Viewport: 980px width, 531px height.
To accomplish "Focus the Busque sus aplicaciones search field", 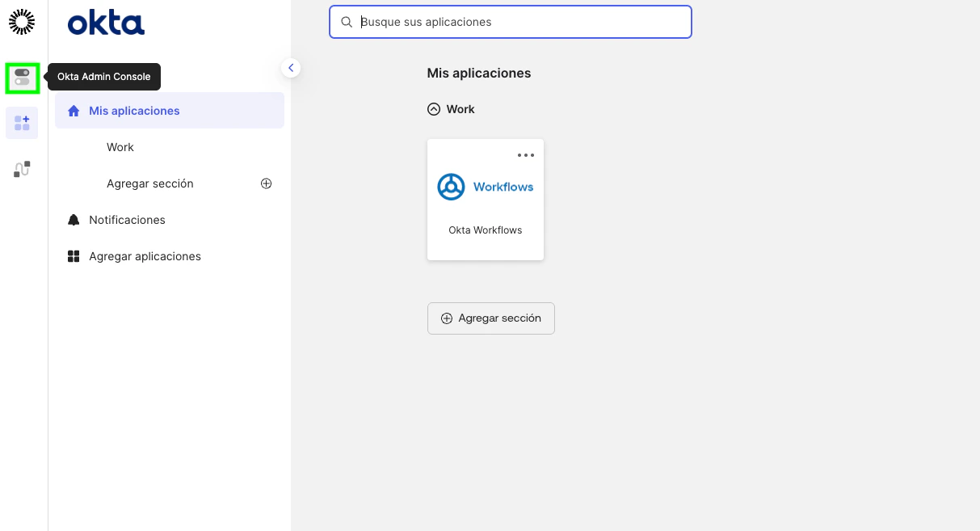I will pyautogui.click(x=511, y=22).
